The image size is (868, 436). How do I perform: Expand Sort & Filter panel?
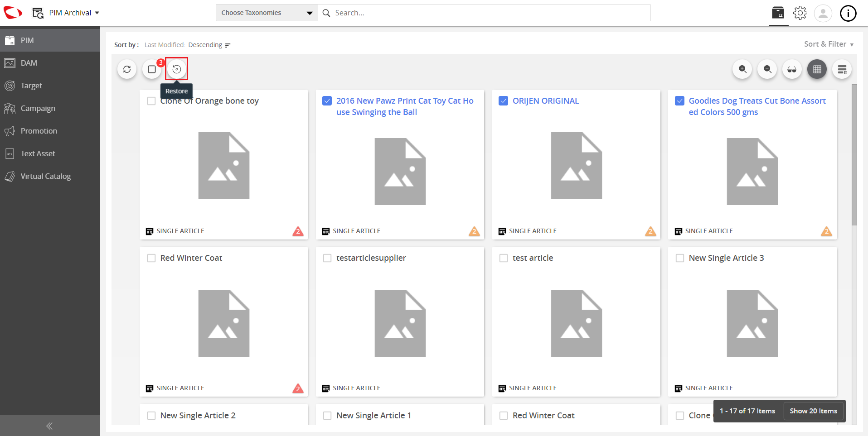[x=829, y=44]
